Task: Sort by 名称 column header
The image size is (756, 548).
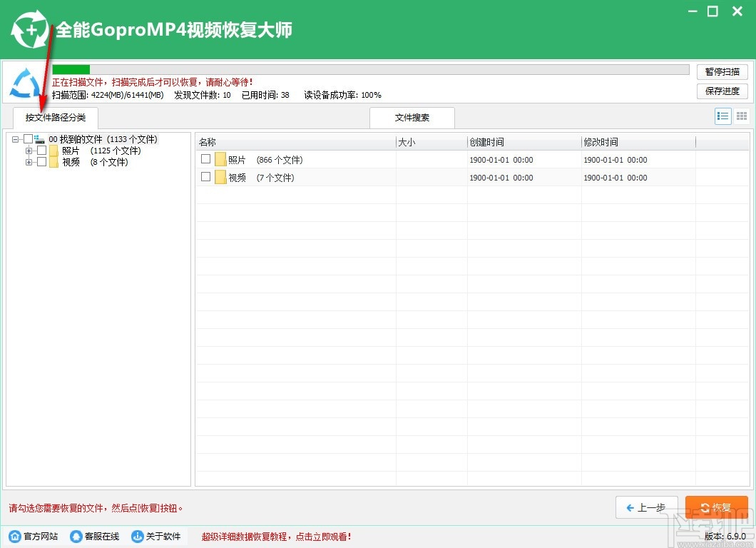Action: pos(295,142)
